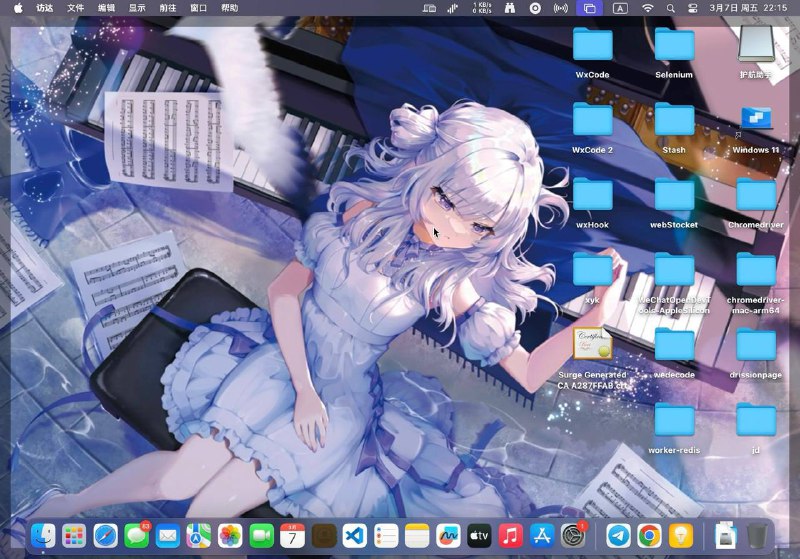Open the document stack beside Trash

tap(726, 536)
